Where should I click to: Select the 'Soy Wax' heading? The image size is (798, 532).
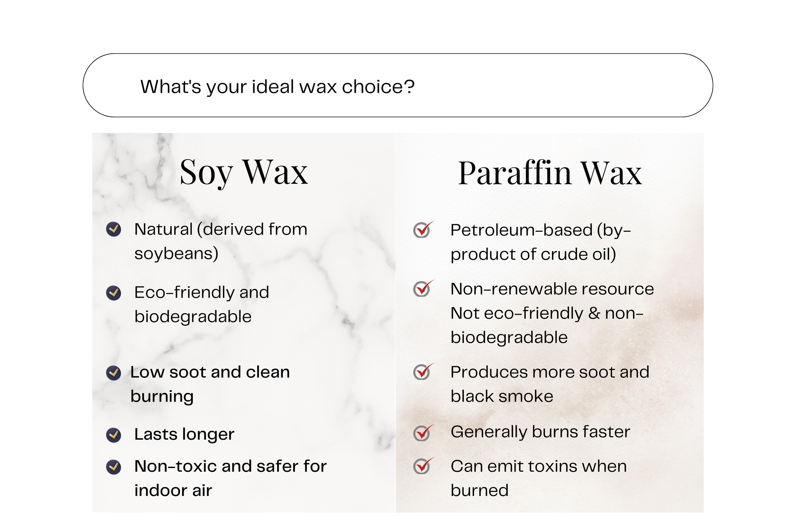[244, 172]
